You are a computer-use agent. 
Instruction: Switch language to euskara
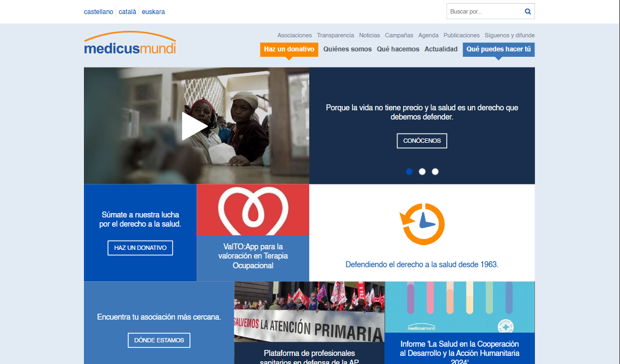click(153, 12)
